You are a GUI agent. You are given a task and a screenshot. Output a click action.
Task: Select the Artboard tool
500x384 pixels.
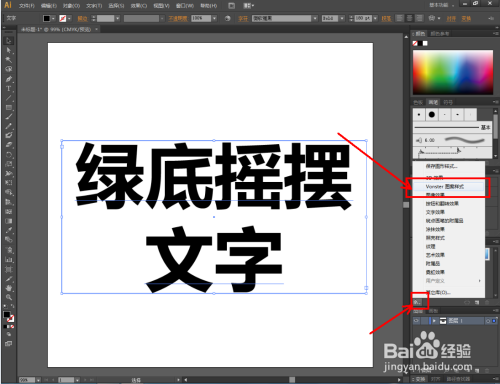9,269
